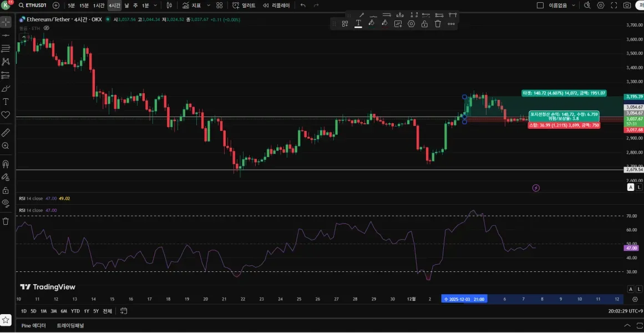This screenshot has height=333, width=644.
Task: Toggle hide all drawings eye icon
Action: tap(6, 203)
